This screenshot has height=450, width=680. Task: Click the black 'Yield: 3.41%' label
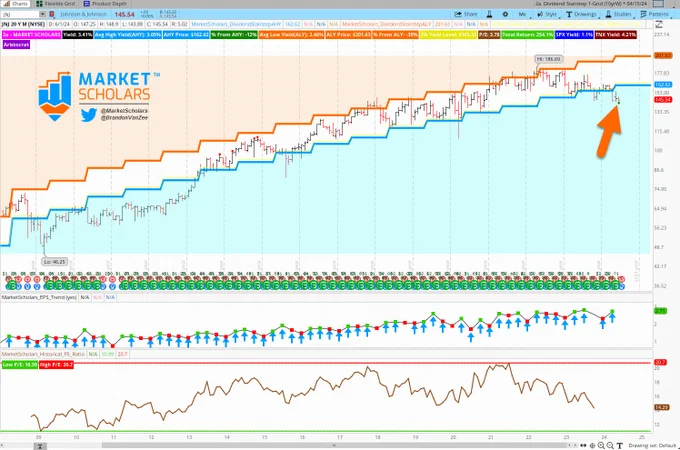pyautogui.click(x=77, y=35)
